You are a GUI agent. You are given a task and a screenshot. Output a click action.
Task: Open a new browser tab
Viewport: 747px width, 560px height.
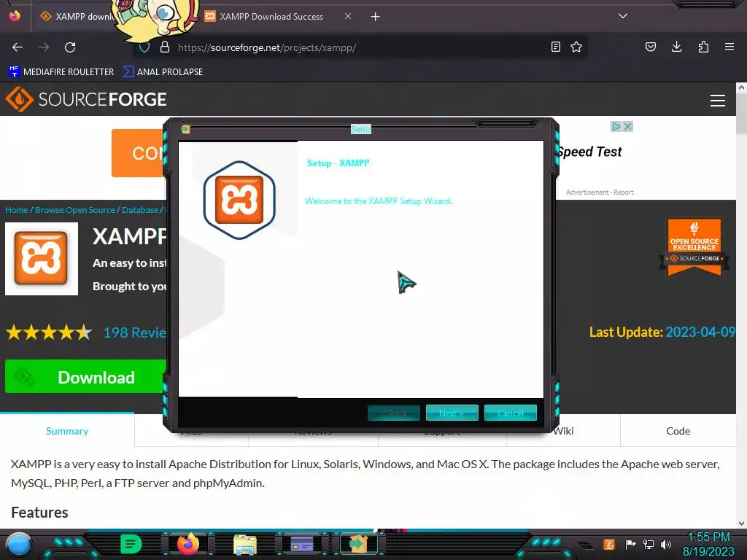[x=376, y=17]
